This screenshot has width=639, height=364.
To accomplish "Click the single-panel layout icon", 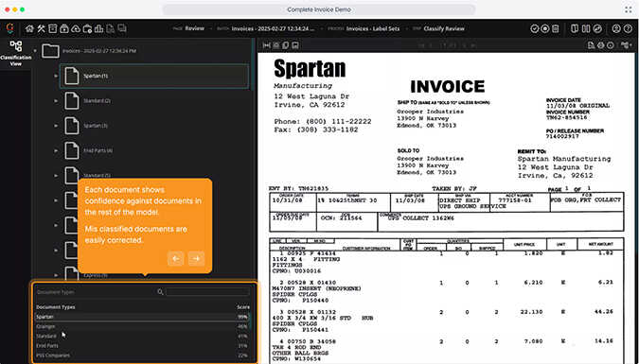I will (x=575, y=29).
